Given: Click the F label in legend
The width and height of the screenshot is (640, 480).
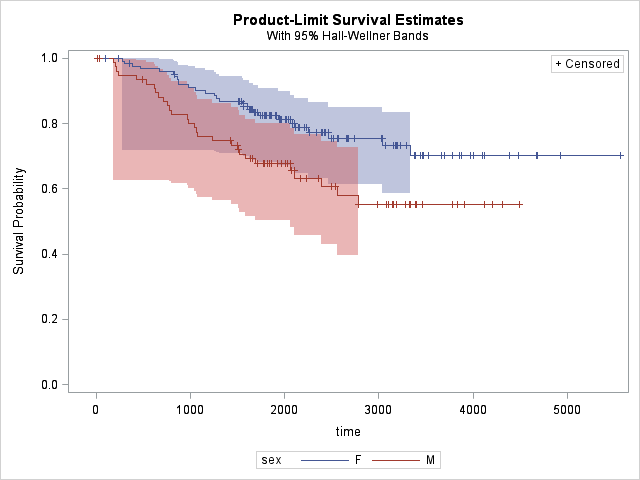Looking at the screenshot, I should [357, 461].
